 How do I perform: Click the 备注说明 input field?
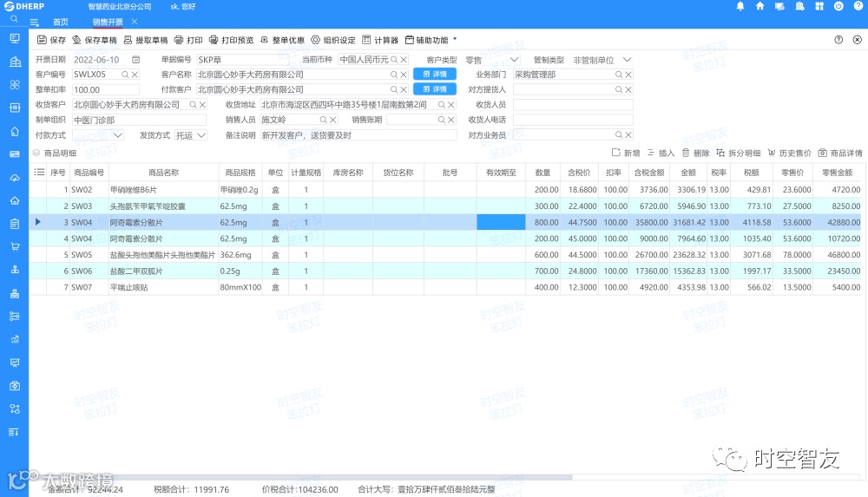[358, 135]
